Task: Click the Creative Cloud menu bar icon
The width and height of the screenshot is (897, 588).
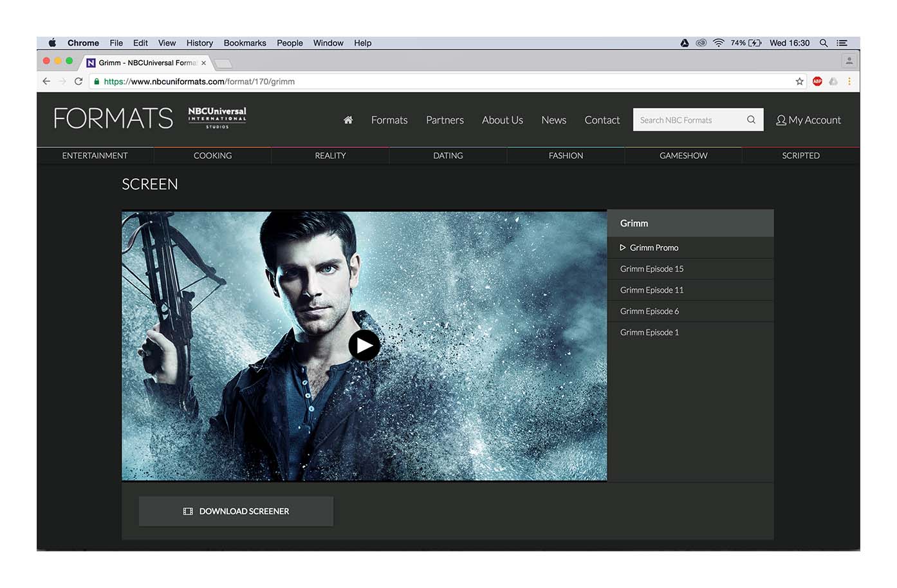Action: coord(701,43)
